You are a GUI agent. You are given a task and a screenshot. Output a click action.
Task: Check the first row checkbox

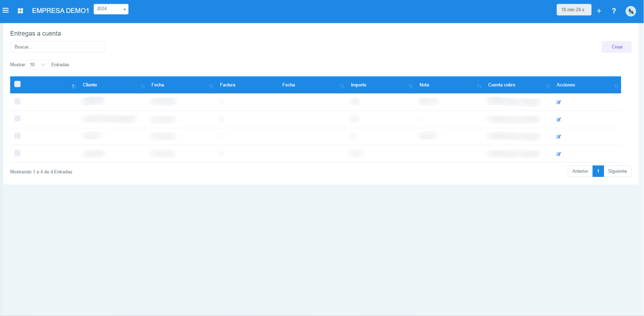point(17,101)
